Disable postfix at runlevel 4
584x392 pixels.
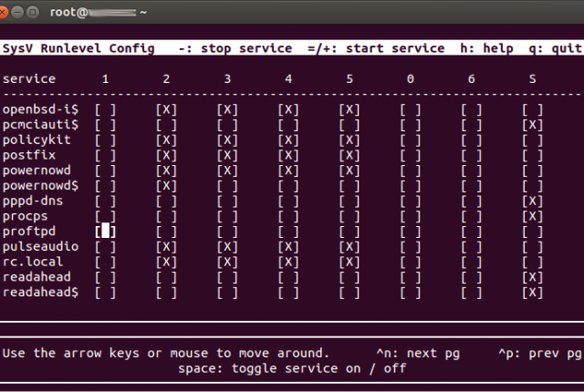[x=288, y=155]
